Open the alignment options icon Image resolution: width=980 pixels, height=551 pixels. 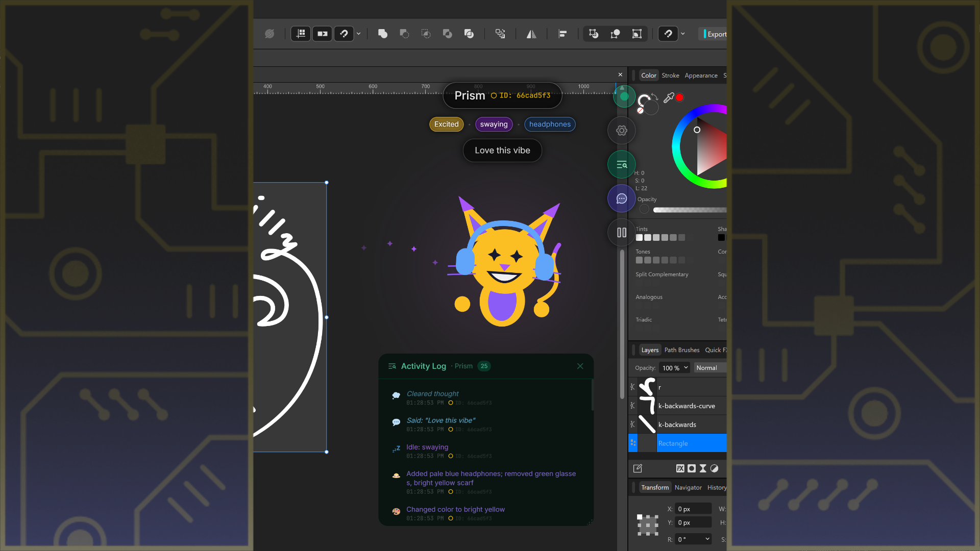coord(562,34)
